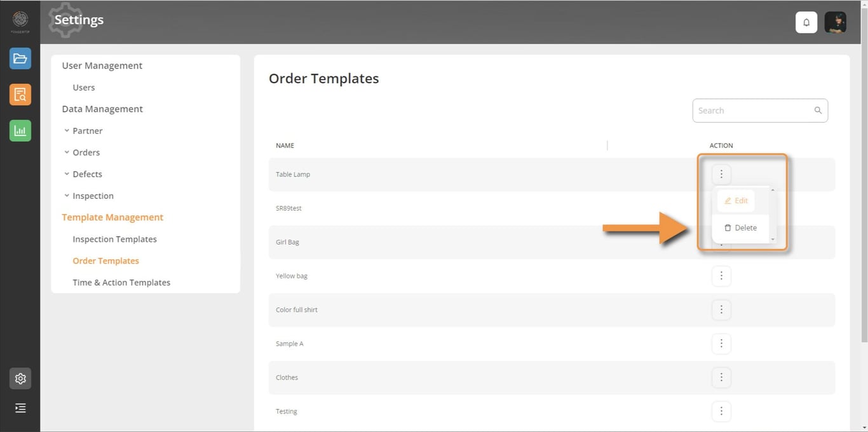Open the action menu for Table Lamp
This screenshot has height=432, width=868.
721,174
